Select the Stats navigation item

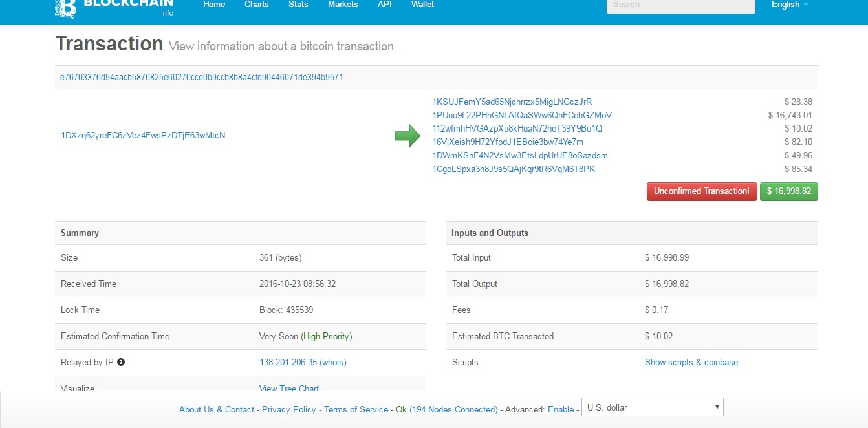pos(298,5)
